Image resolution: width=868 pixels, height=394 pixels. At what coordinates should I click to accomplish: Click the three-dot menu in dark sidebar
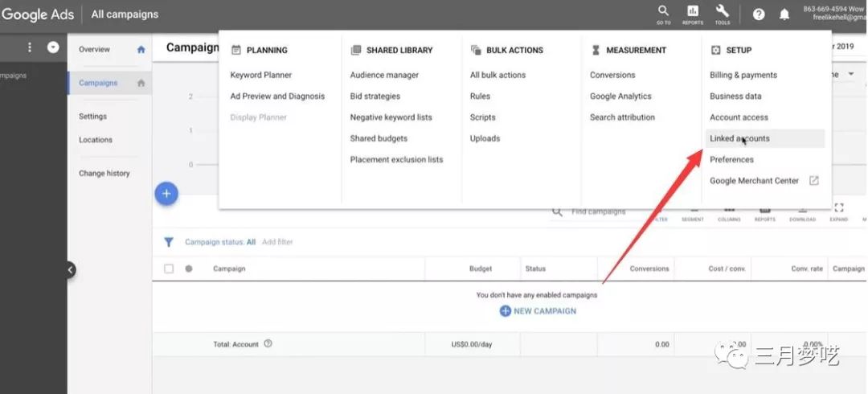30,47
